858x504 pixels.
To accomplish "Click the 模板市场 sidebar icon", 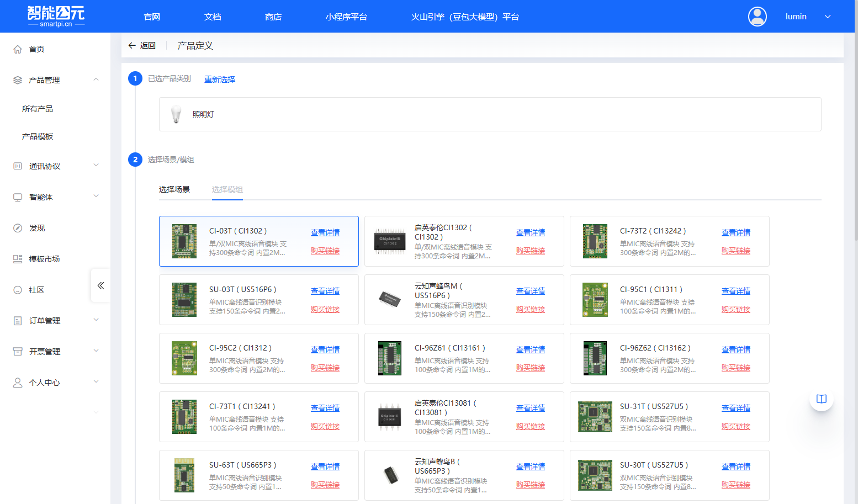I will tap(18, 259).
